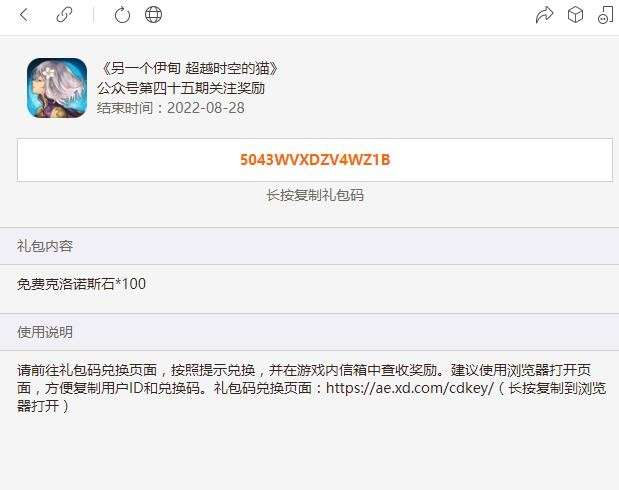This screenshot has width=619, height=490.
Task: Click the device icon at the top-right corner
Action: tap(606, 15)
